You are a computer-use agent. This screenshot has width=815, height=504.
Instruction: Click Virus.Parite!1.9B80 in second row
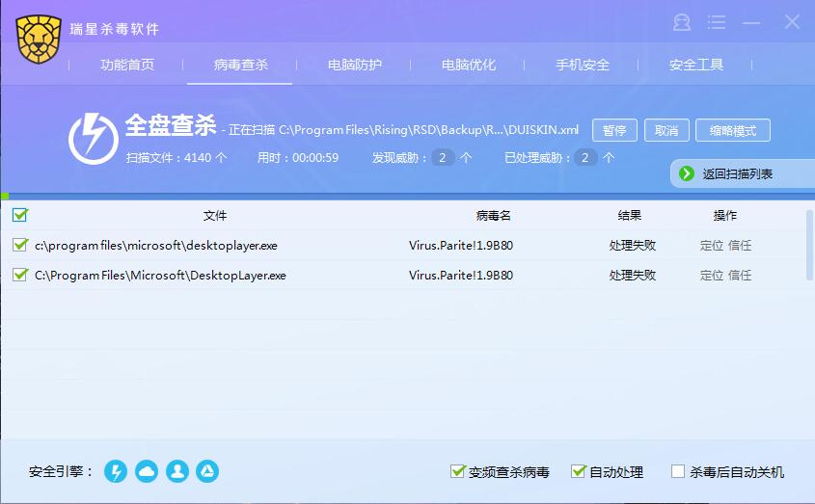461,275
